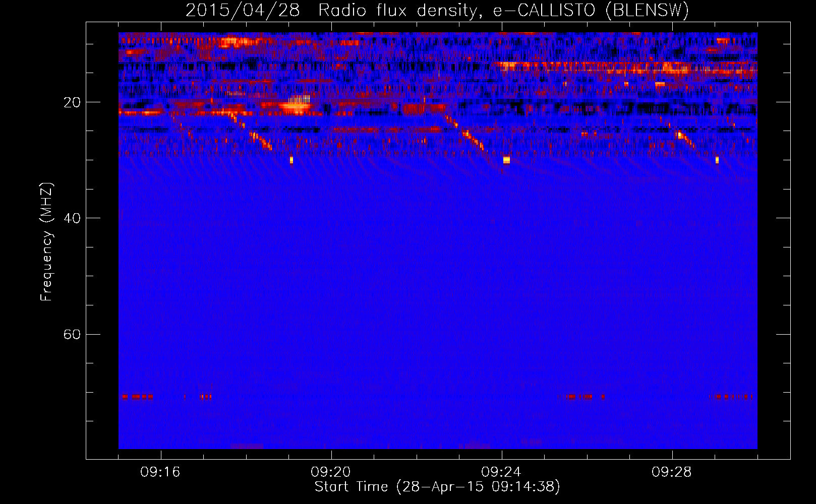Click the 09:28 time tick label
Image resolution: width=816 pixels, height=504 pixels.
coord(672,472)
